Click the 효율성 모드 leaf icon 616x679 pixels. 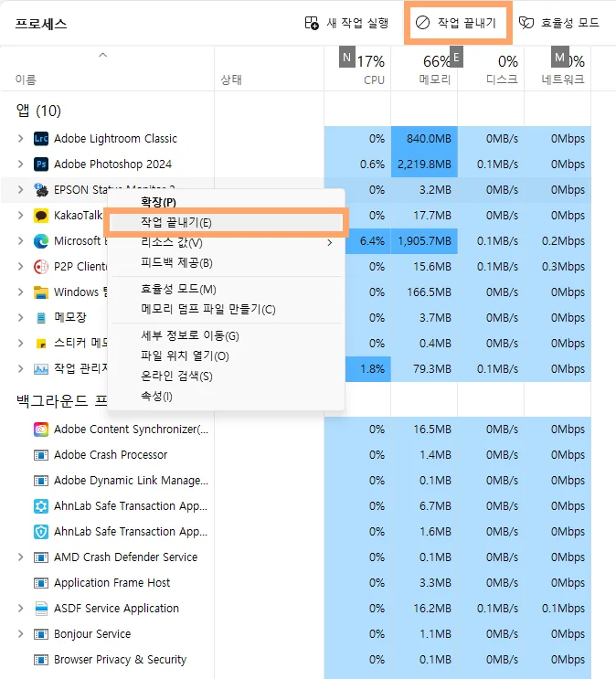click(526, 23)
